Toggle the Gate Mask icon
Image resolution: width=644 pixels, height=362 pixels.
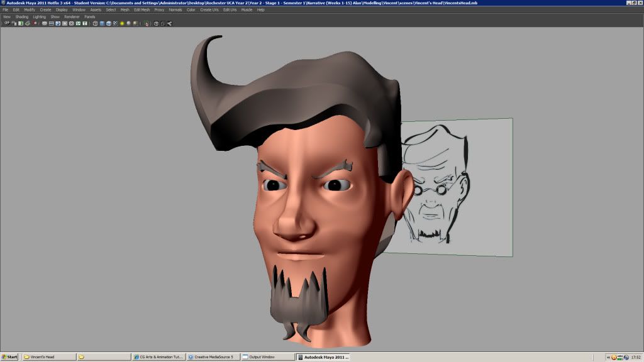[65, 23]
